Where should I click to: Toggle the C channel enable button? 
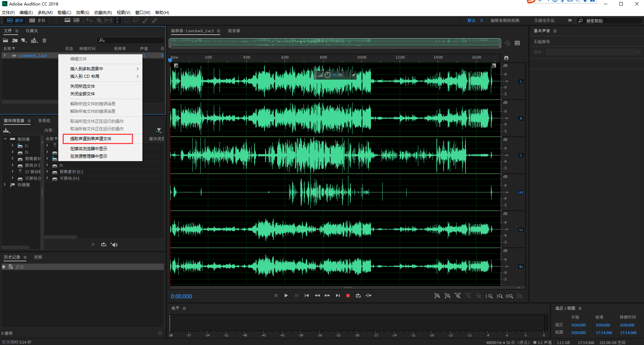tap(521, 156)
